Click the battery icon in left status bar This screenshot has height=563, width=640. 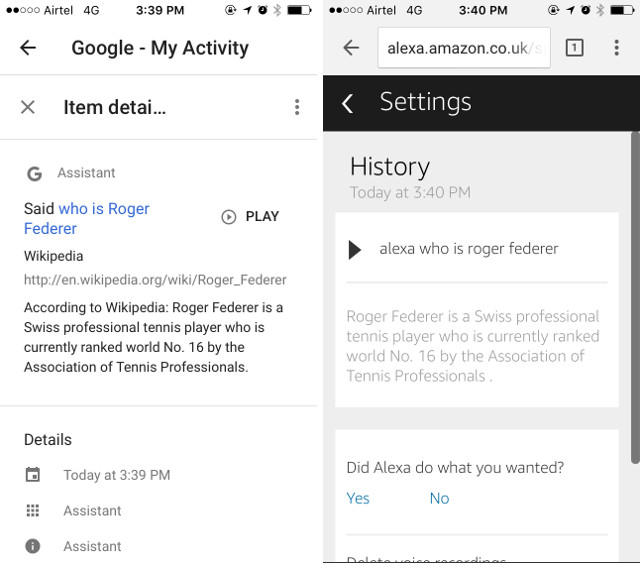point(300,10)
